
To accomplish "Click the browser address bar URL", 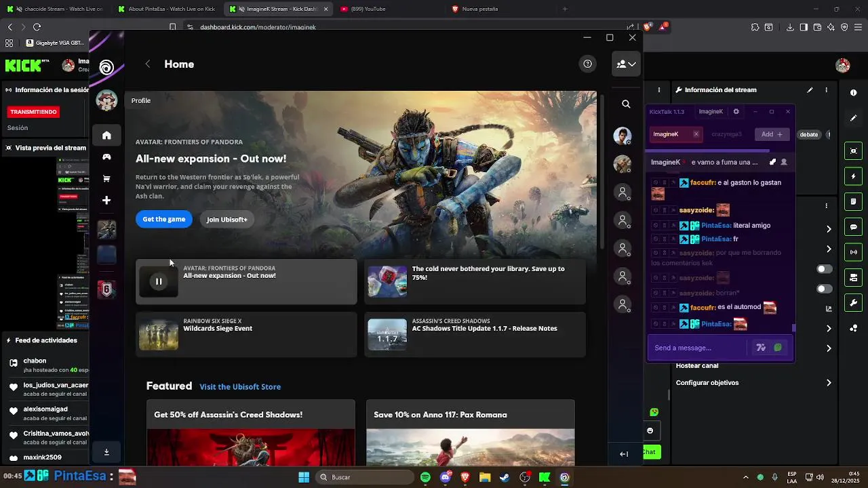I will 258,27.
